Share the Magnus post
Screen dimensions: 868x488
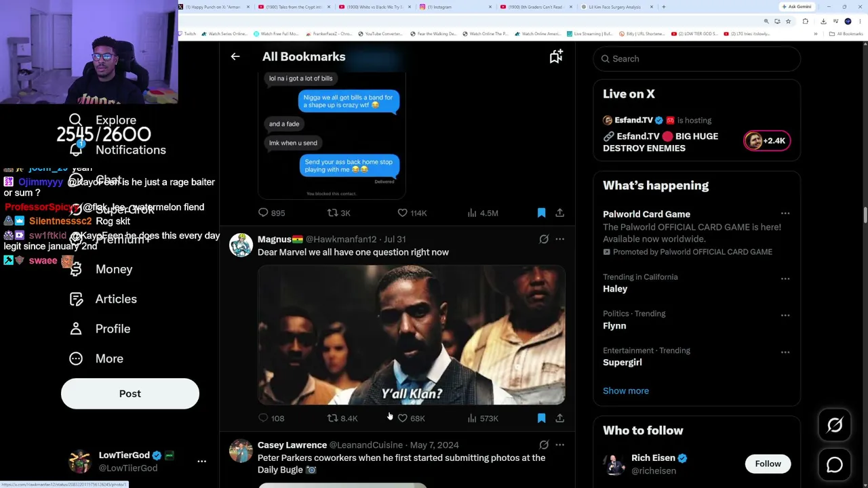559,418
